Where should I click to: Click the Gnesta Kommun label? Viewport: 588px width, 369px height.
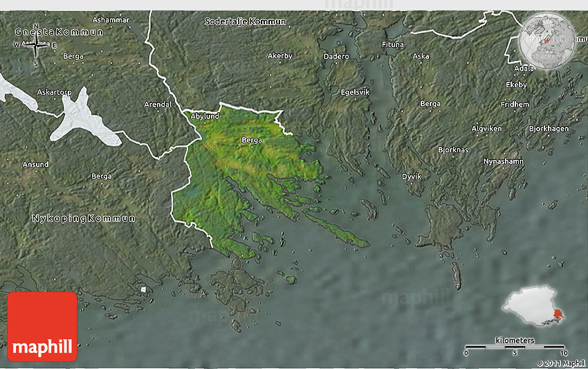(59, 32)
